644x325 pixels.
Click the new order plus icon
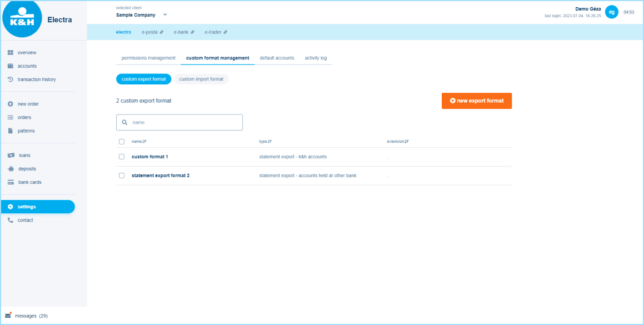coord(10,104)
